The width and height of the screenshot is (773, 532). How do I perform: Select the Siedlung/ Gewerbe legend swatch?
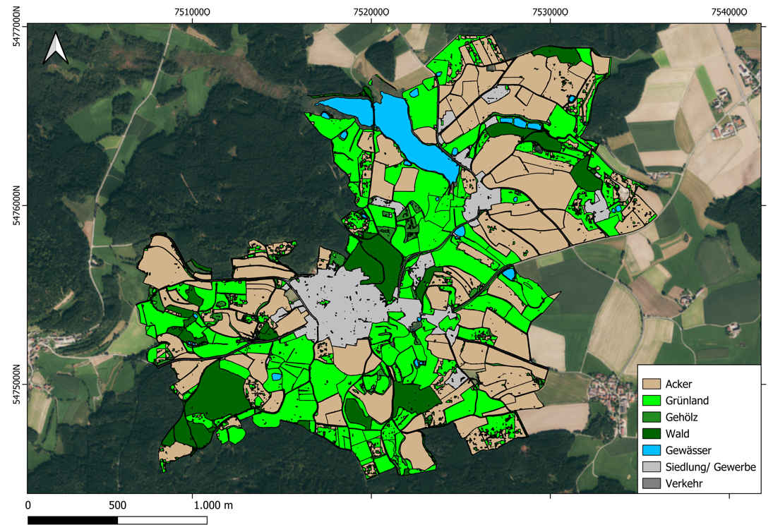(651, 467)
